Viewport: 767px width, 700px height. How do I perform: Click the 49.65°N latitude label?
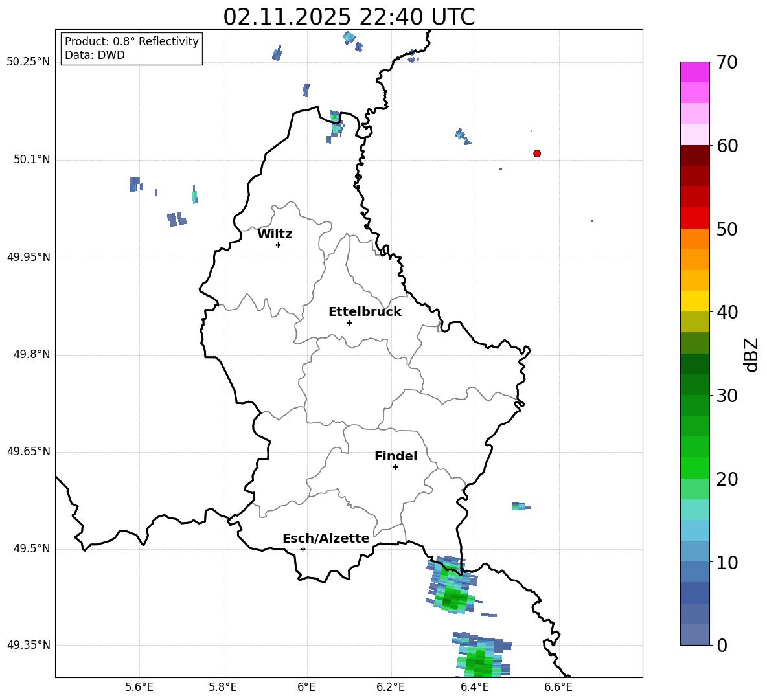28,451
